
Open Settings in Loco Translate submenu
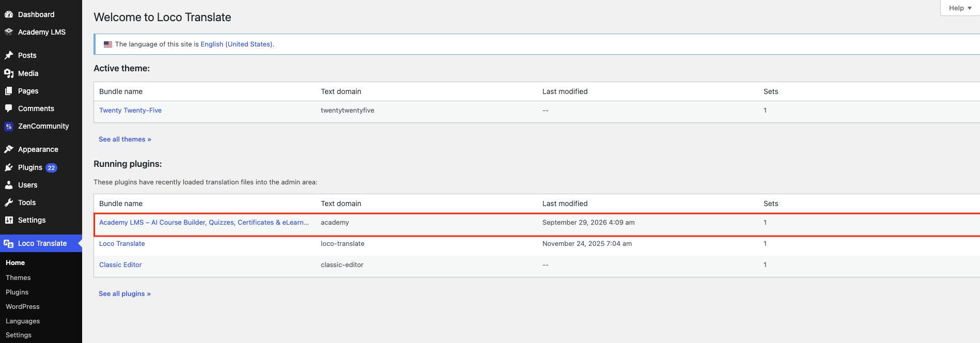(19, 335)
